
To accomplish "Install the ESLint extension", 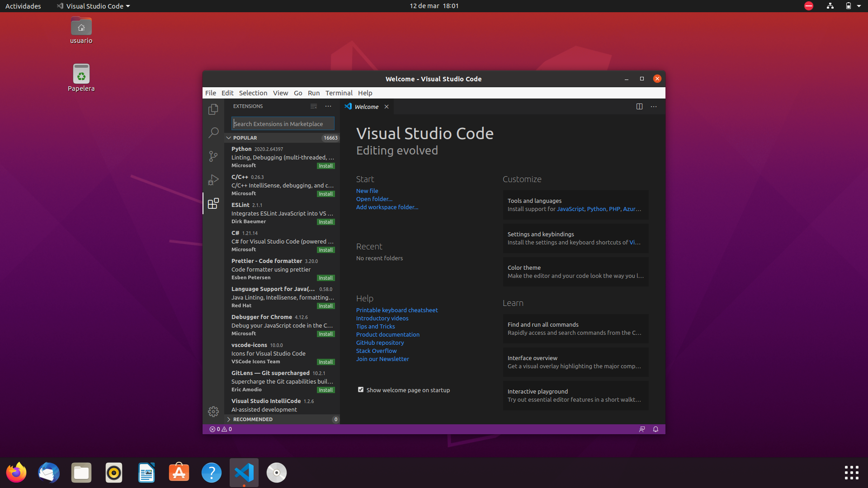I will 325,222.
